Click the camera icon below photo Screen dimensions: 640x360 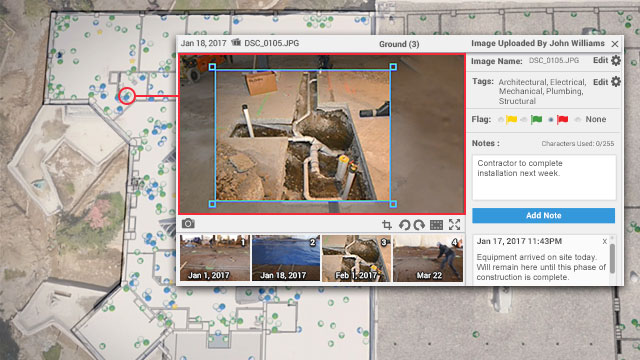point(188,223)
